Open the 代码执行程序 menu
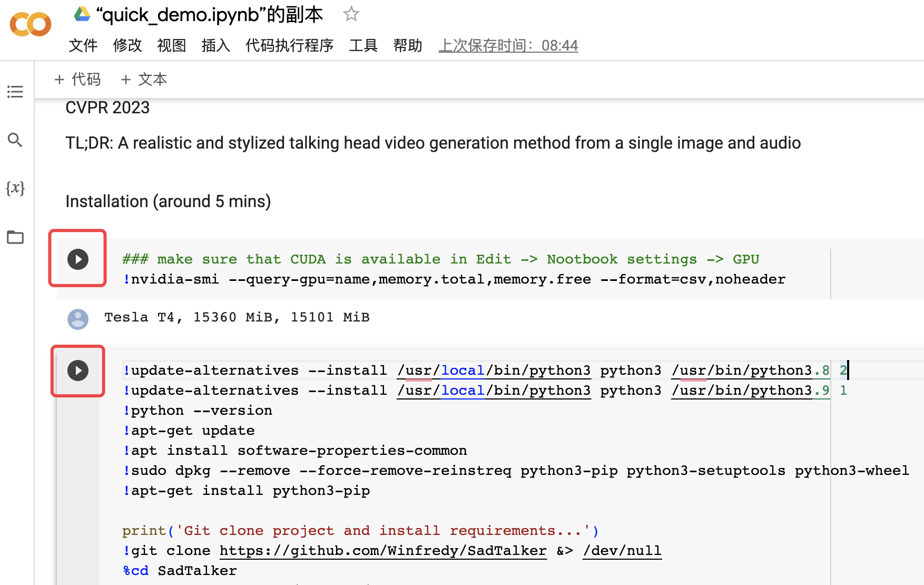The width and height of the screenshot is (924, 585). (x=290, y=45)
